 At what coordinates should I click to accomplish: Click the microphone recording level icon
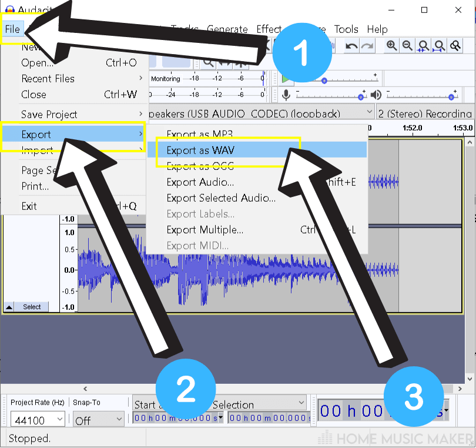[286, 95]
